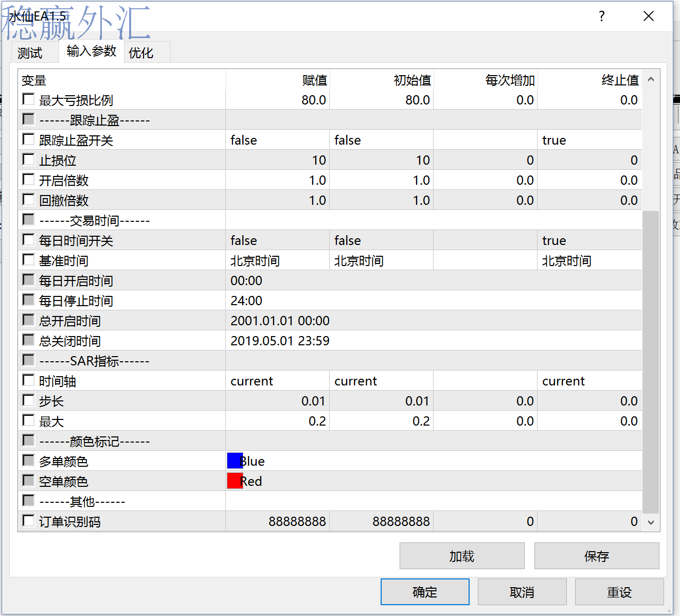Select the 空单颜色 row label
This screenshot has width=680, height=616.
pos(63,482)
